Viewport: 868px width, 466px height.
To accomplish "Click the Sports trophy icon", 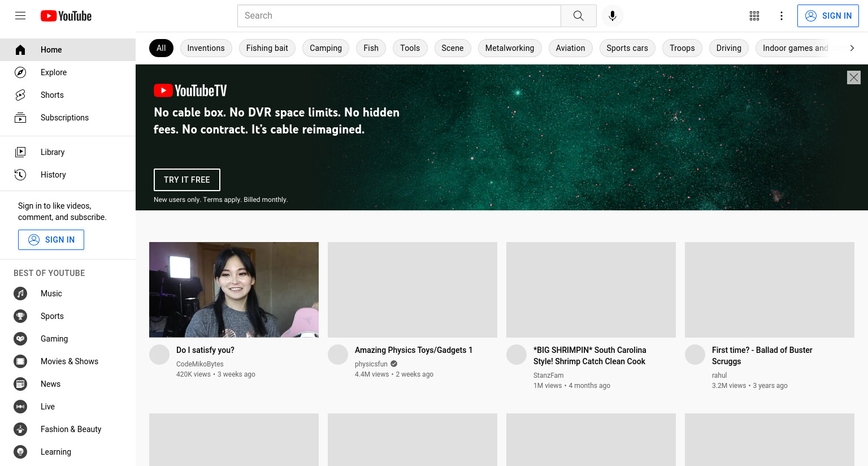I will (20, 316).
